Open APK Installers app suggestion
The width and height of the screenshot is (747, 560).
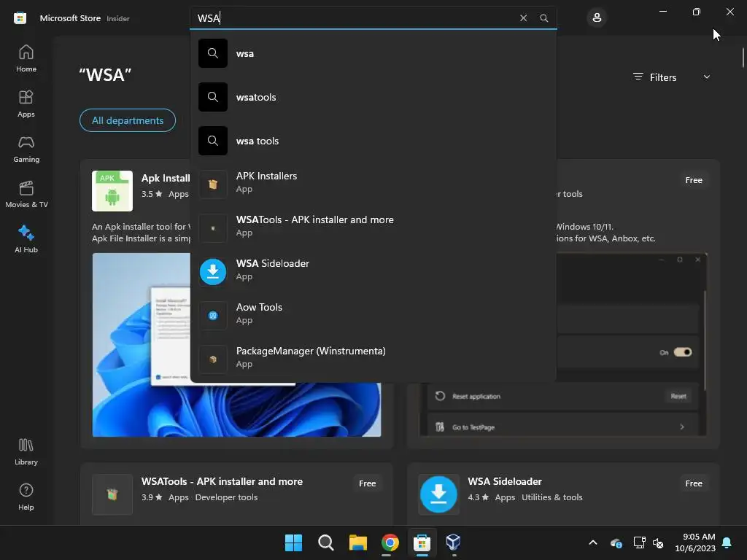(373, 184)
